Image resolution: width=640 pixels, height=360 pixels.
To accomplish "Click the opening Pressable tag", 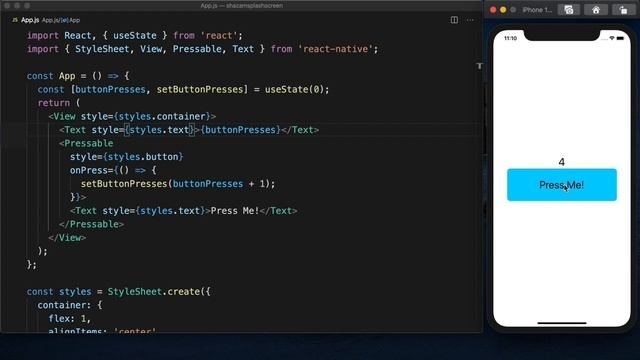I will point(86,143).
